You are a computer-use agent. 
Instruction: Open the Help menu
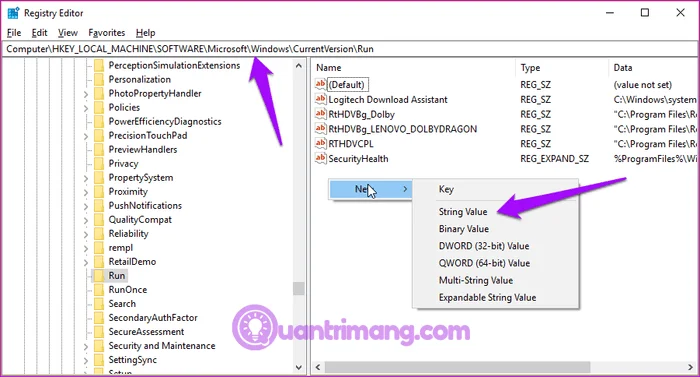146,33
